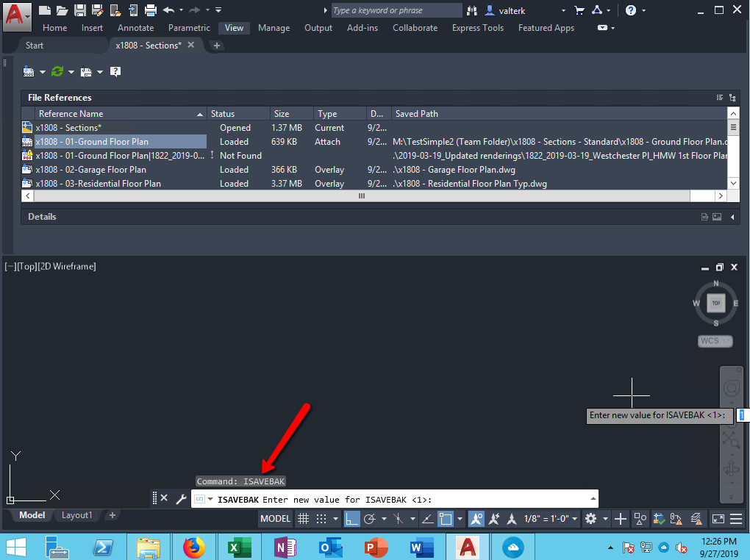Click the [2D Wireframe] visual style control
Viewport: 750px width, 560px height.
pyautogui.click(x=66, y=266)
